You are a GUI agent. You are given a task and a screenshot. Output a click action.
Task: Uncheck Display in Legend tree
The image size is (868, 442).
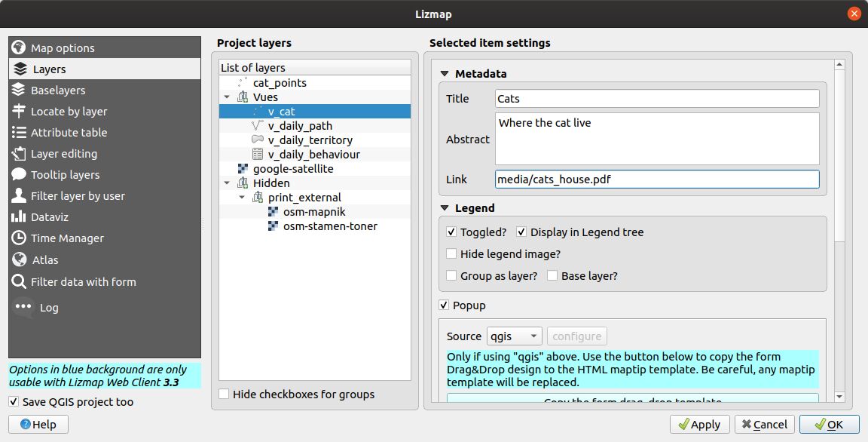coord(521,232)
